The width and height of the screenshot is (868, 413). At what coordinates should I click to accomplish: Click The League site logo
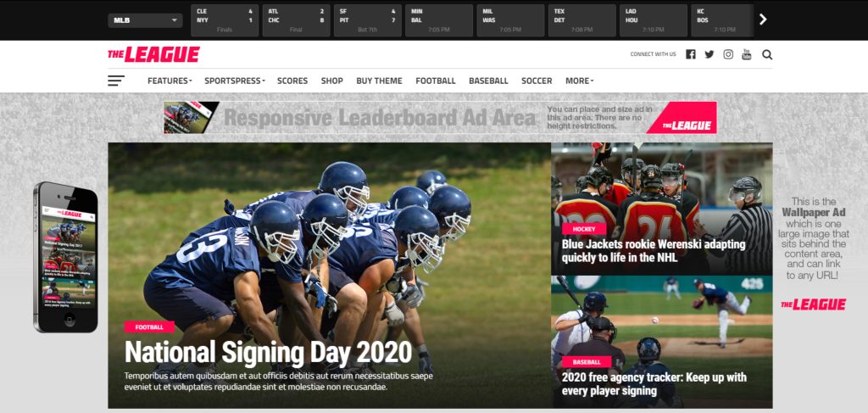pos(153,54)
